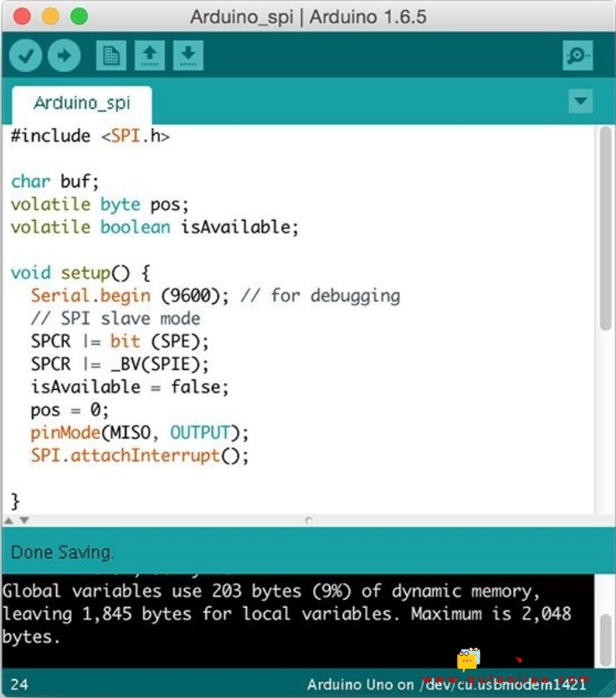Click the Verify checkmark button
This screenshot has height=698, width=616.
(x=26, y=56)
